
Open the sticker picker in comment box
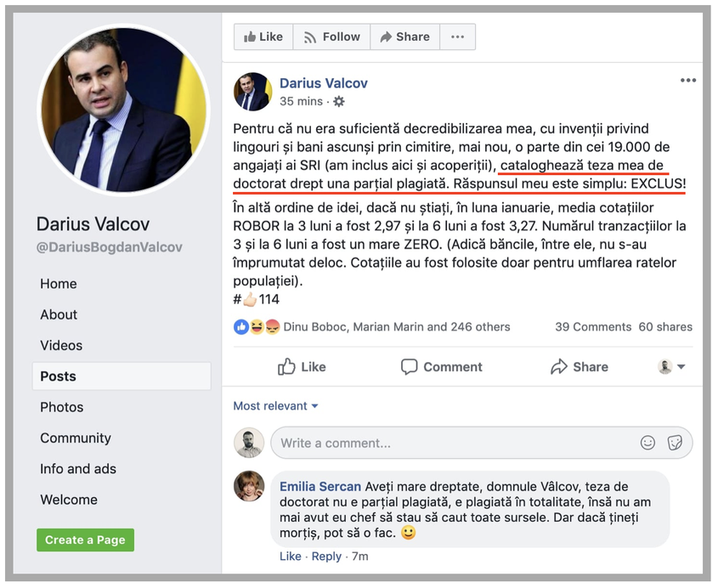point(675,443)
